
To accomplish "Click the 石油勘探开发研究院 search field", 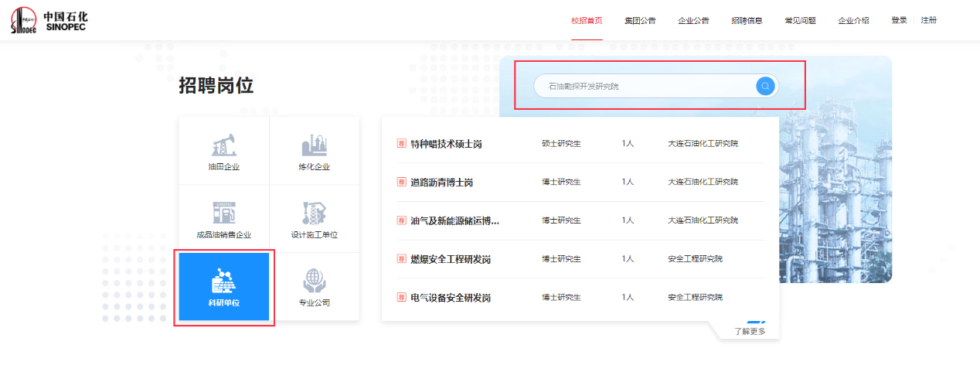I will (x=645, y=87).
